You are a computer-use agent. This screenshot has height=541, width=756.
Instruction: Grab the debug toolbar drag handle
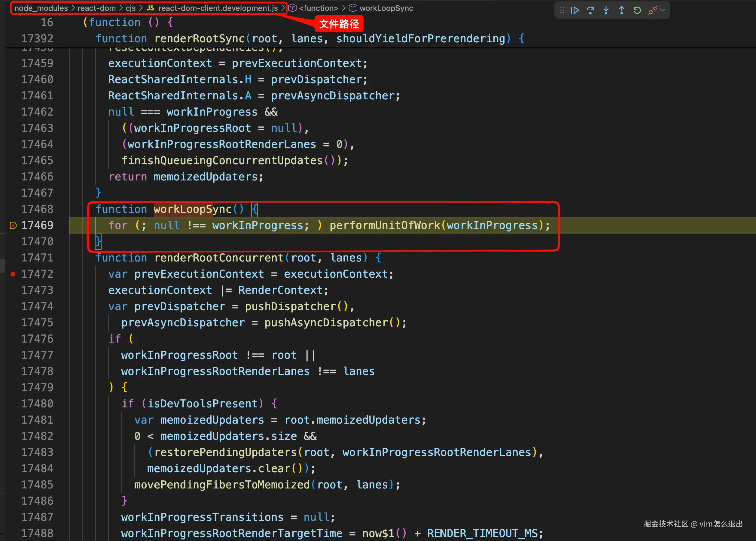(562, 10)
